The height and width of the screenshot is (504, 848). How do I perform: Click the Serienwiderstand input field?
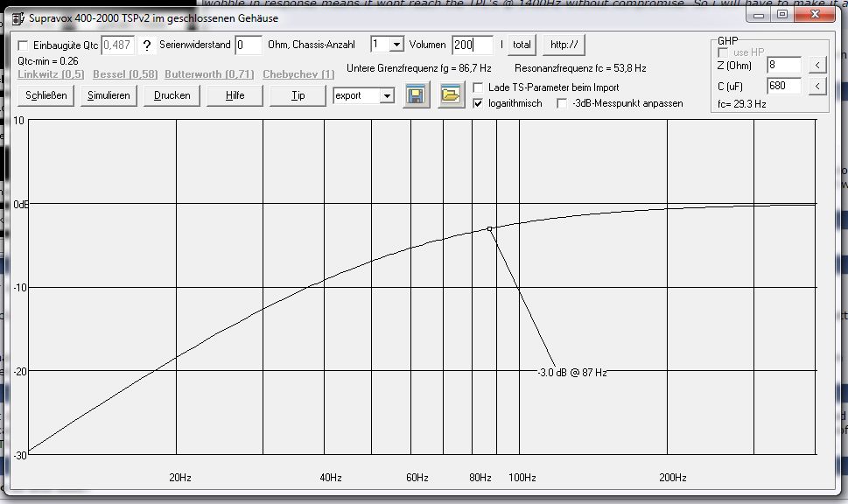249,45
